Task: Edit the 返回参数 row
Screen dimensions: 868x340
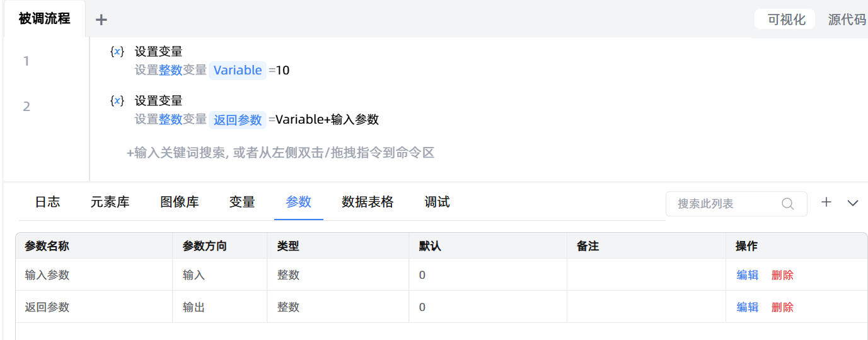Action: click(748, 307)
